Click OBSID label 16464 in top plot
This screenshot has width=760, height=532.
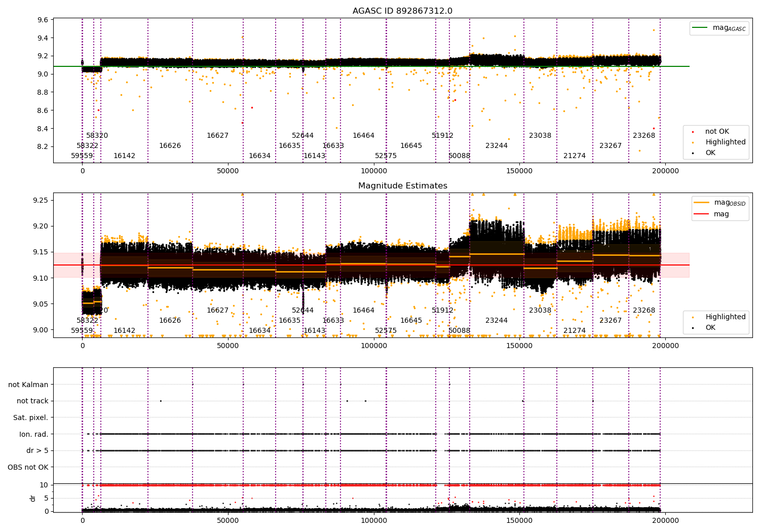click(x=363, y=136)
